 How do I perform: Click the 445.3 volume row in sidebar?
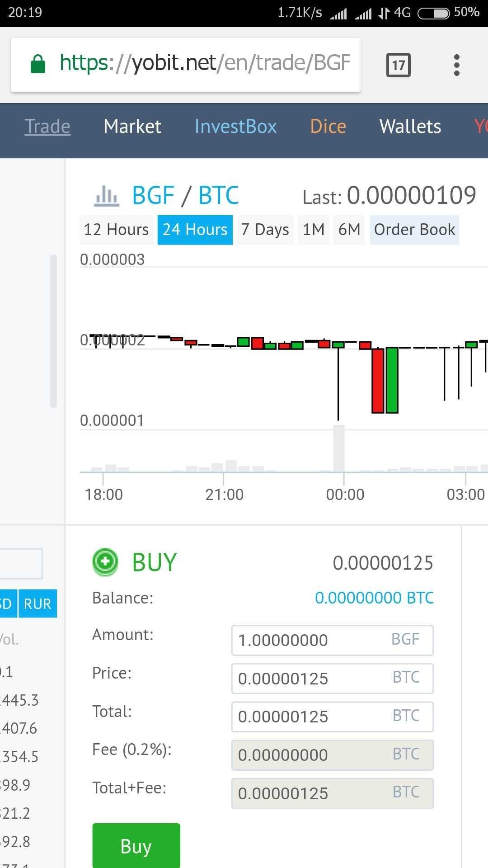pyautogui.click(x=19, y=700)
